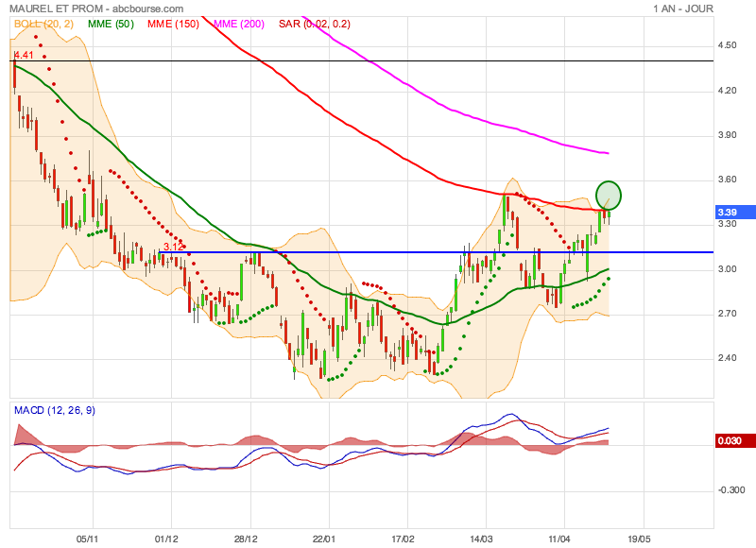This screenshot has height=548, width=756.
Task: Click the red 0.030 MACD value tag
Action: tap(735, 440)
